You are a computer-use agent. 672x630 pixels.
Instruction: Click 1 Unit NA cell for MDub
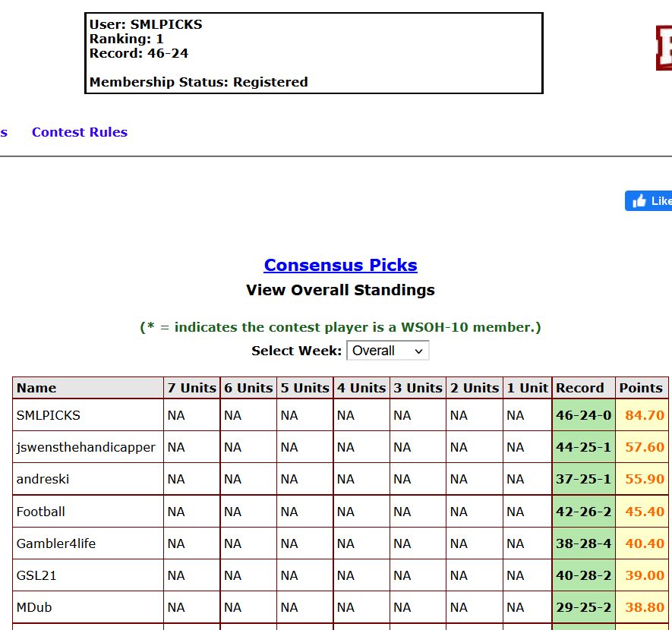527,607
